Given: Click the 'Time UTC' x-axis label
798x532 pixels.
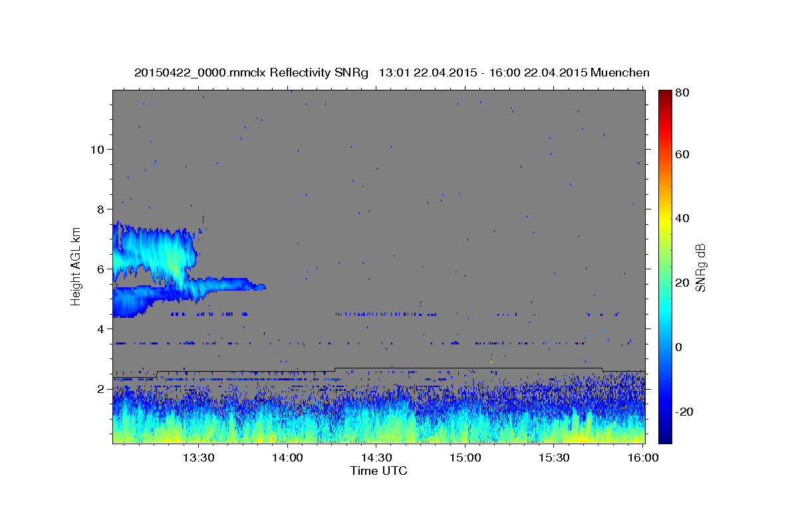Looking at the screenshot, I should tap(378, 471).
